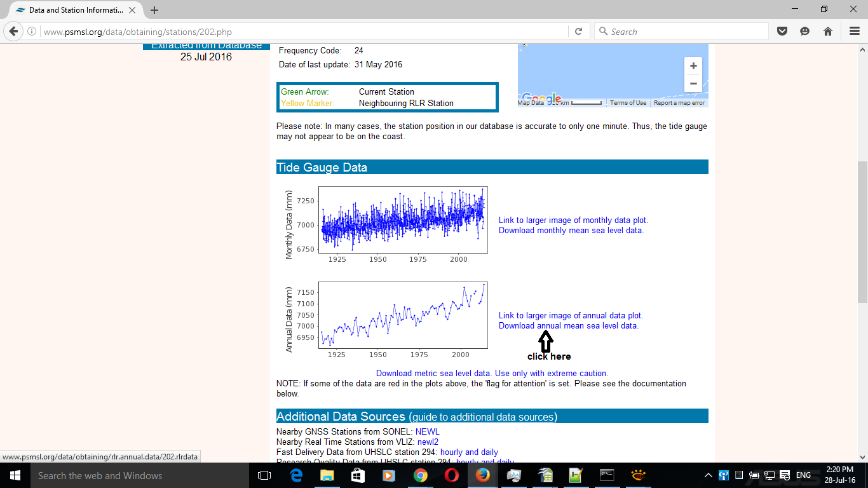This screenshot has height=488, width=868.
Task: Zoom out on the Google map
Action: tap(693, 83)
